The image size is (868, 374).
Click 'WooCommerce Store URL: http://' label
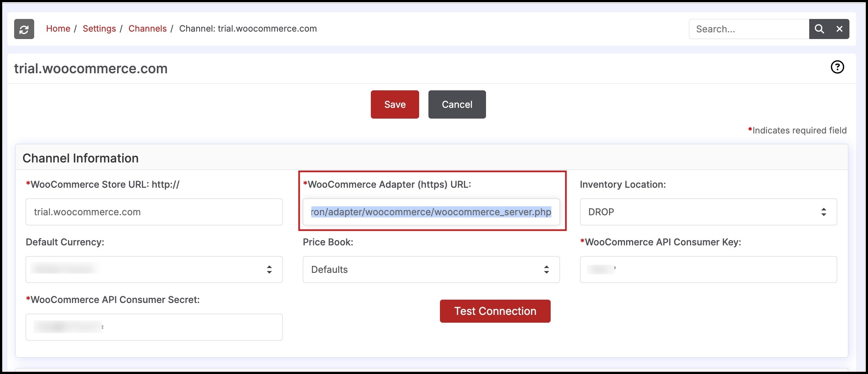[103, 184]
